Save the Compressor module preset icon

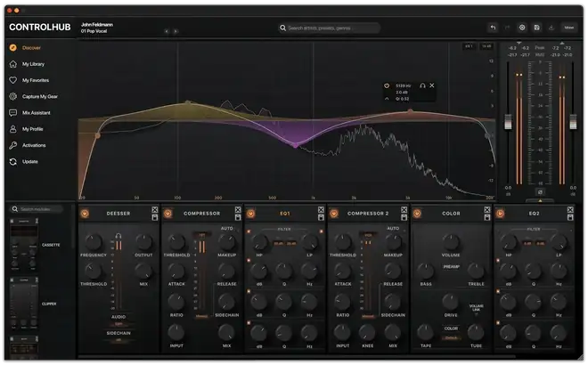click(x=238, y=217)
